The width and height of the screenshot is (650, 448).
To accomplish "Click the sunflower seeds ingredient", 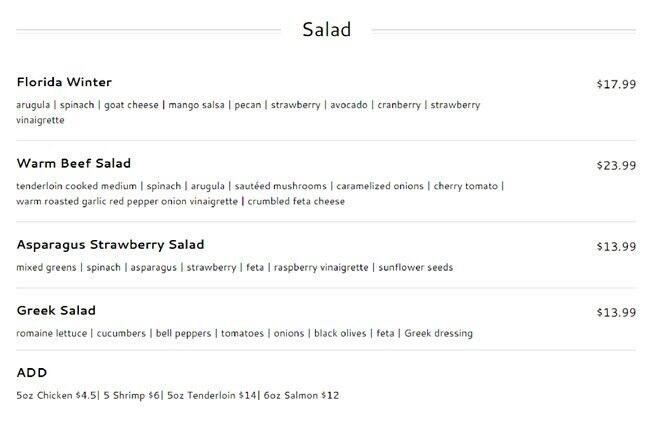I will [415, 267].
